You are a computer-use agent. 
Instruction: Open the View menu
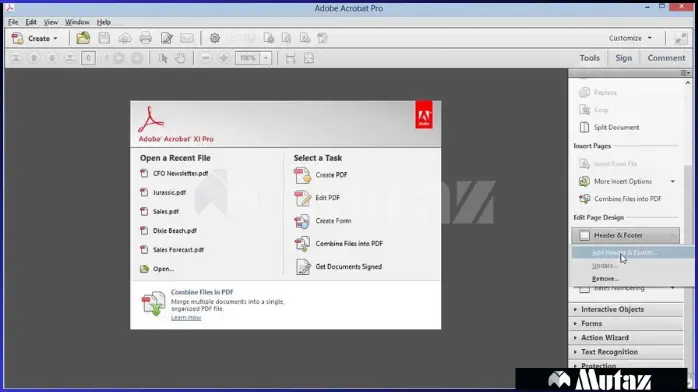pyautogui.click(x=51, y=22)
